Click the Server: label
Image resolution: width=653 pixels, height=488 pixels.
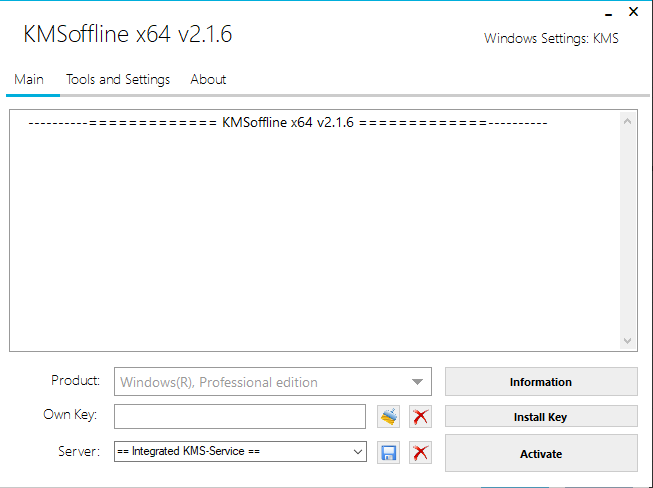tap(79, 451)
